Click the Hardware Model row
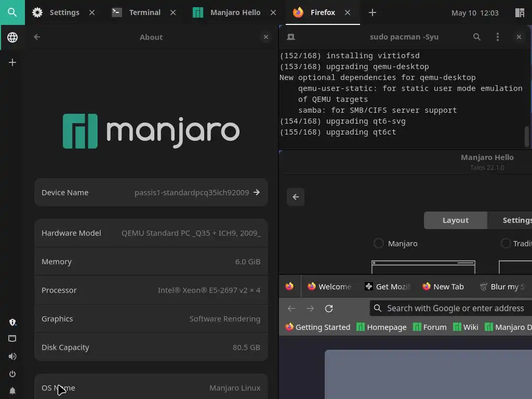This screenshot has height=399, width=532. (x=151, y=233)
